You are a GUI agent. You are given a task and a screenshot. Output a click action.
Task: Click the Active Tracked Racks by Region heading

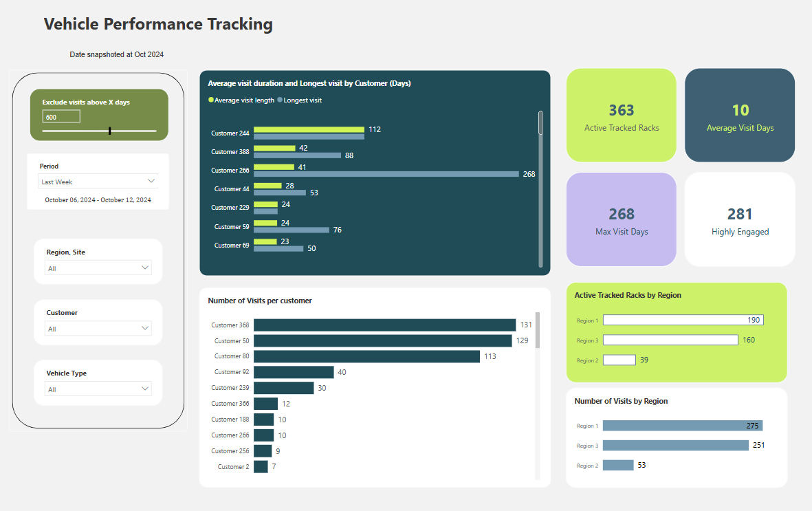tap(628, 295)
